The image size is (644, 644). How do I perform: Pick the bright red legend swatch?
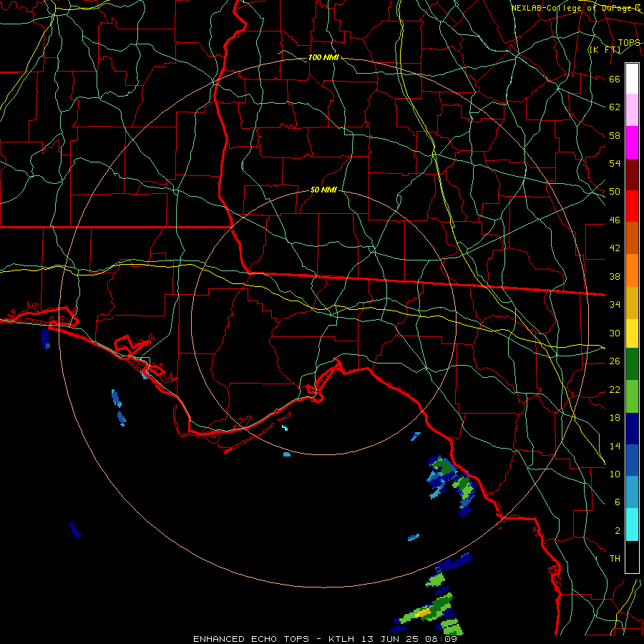point(632,206)
